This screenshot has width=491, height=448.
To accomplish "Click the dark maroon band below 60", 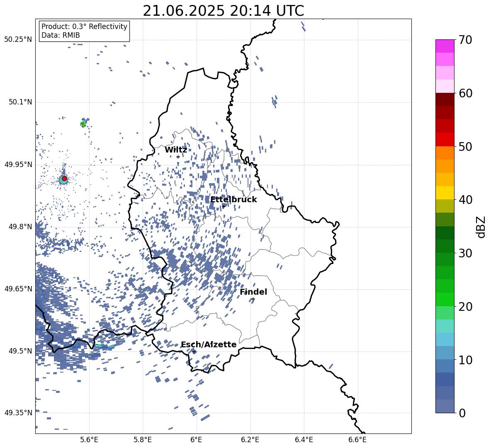I will 445,99.
